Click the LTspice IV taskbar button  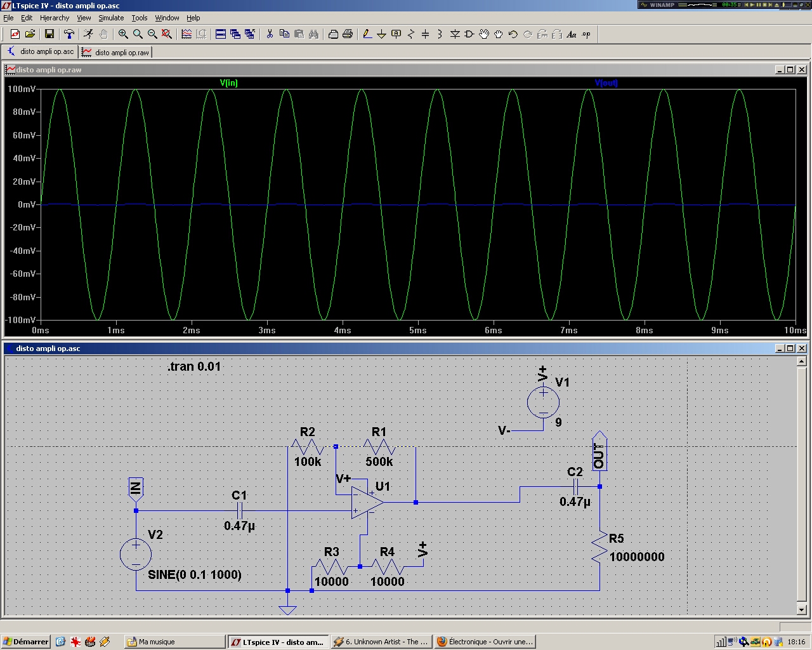[x=278, y=642]
